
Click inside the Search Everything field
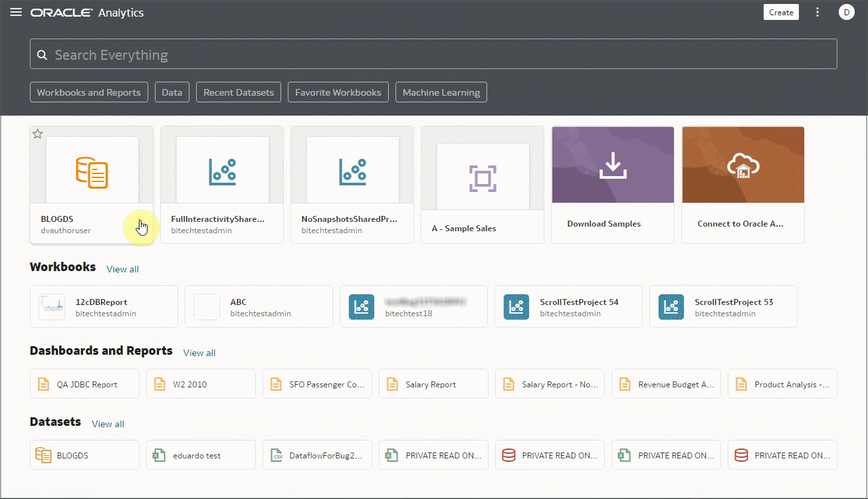tap(266, 53)
